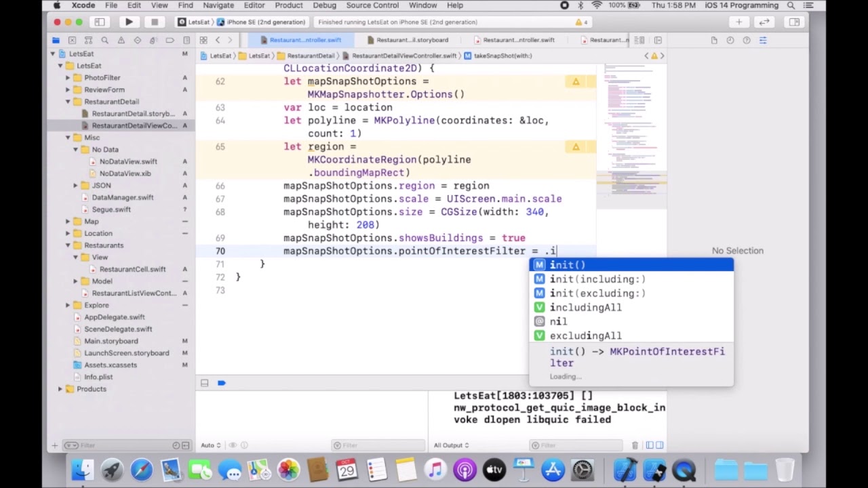
Task: Show only the console pane
Action: 659,445
